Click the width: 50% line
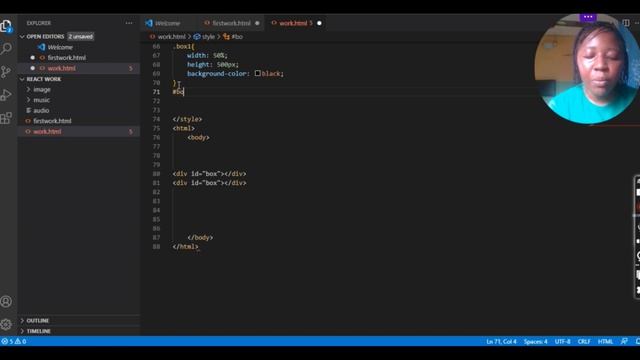 (x=207, y=56)
